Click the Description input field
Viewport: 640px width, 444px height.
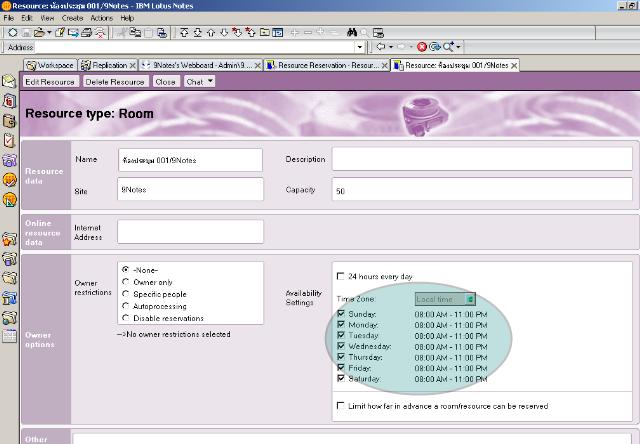[x=482, y=159]
